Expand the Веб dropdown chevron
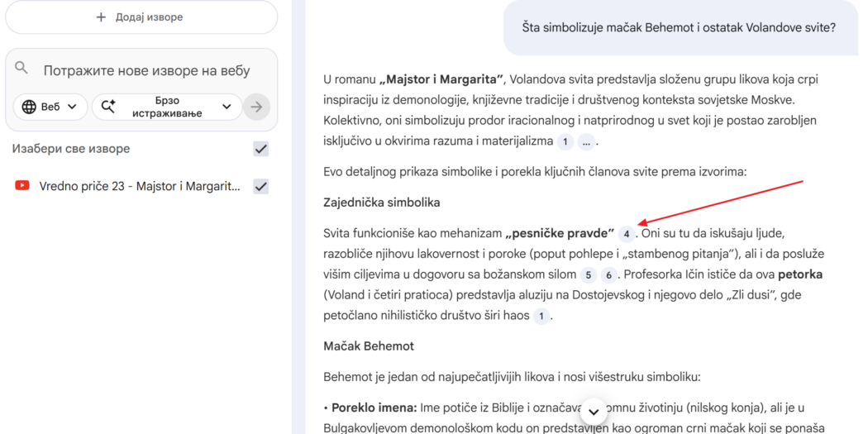 72,107
